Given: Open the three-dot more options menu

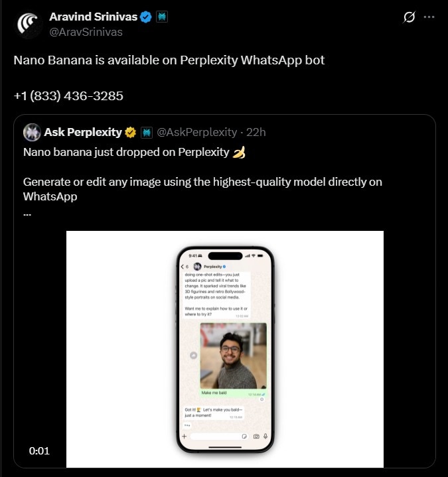Looking at the screenshot, I should click(x=429, y=17).
